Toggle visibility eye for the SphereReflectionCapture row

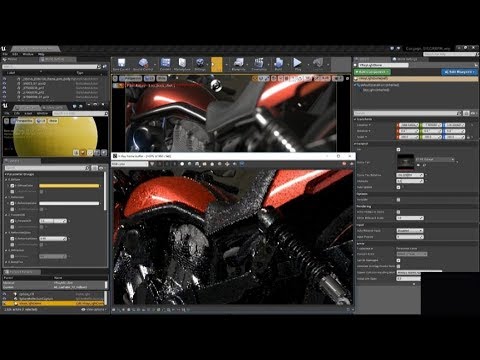point(5,299)
